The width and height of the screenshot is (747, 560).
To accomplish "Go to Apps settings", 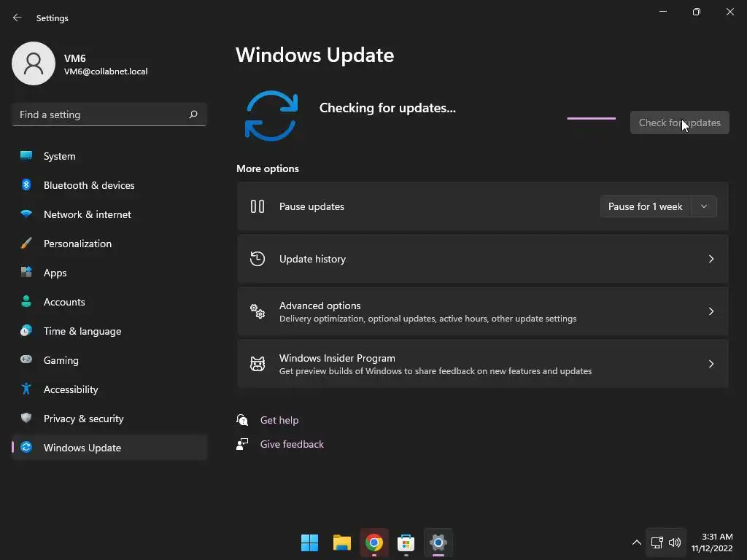I will pyautogui.click(x=109, y=273).
